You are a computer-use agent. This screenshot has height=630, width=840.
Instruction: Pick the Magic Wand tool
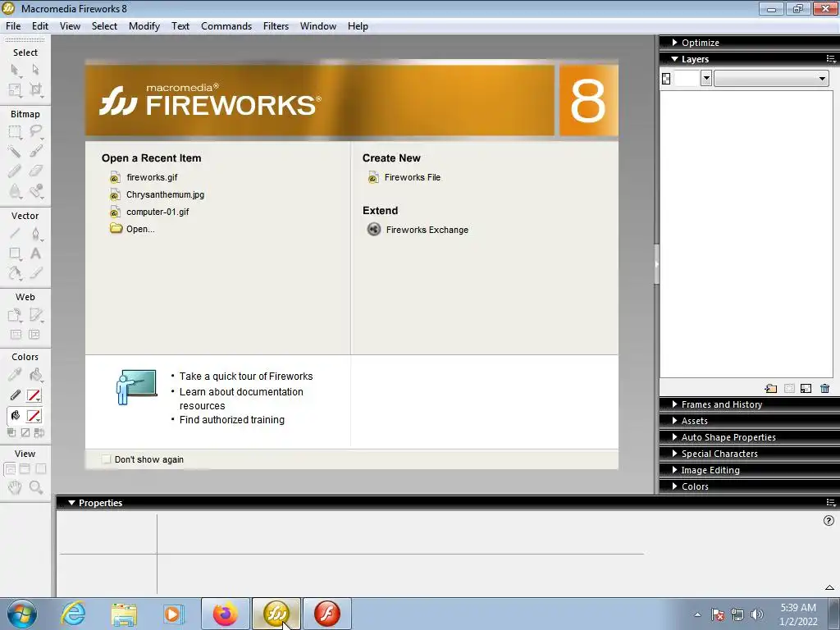(x=15, y=152)
